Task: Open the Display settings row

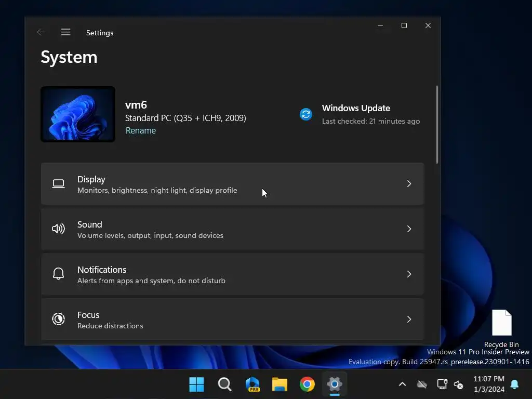Action: pos(232,184)
